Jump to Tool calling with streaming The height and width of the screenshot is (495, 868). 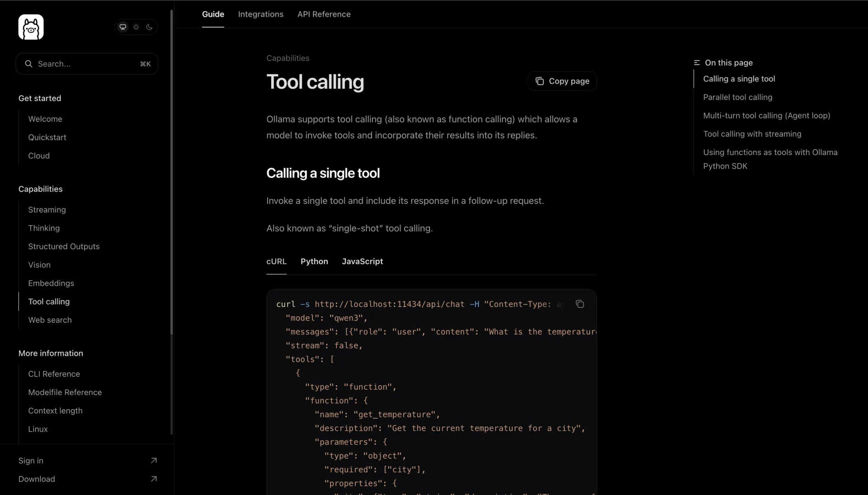pyautogui.click(x=752, y=134)
